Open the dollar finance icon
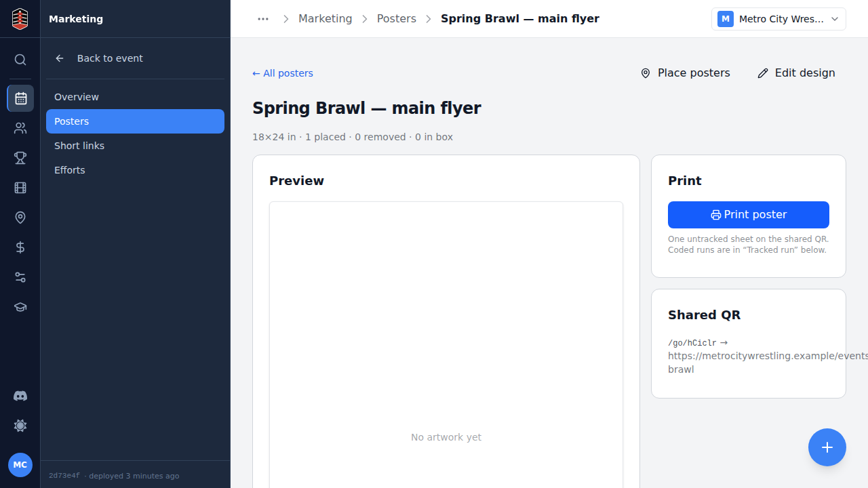Image resolution: width=868 pixels, height=488 pixels. [x=20, y=247]
